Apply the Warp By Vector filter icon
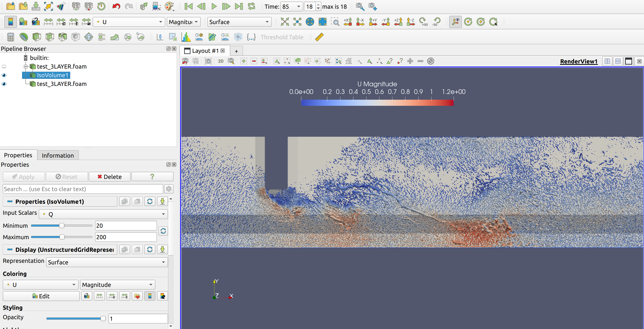The height and width of the screenshot is (329, 644). point(115,37)
